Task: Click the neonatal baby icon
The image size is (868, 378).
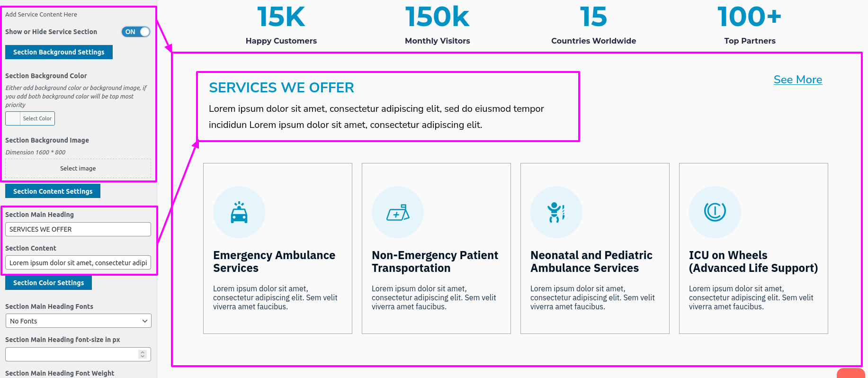Action: (x=556, y=212)
